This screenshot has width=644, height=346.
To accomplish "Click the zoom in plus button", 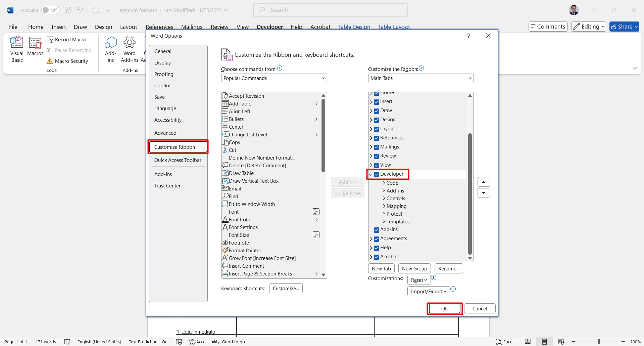I will [x=623, y=342].
